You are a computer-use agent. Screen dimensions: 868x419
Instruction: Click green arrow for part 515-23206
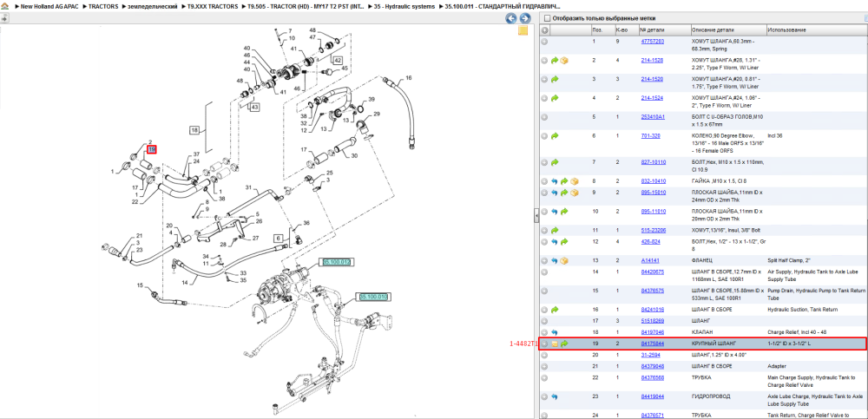(x=555, y=230)
